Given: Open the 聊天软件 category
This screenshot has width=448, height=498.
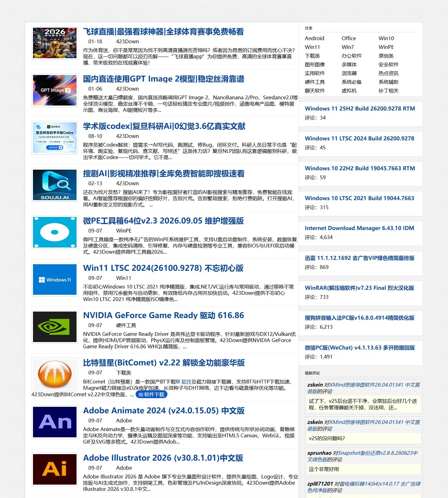Looking at the screenshot, I should click(315, 91).
